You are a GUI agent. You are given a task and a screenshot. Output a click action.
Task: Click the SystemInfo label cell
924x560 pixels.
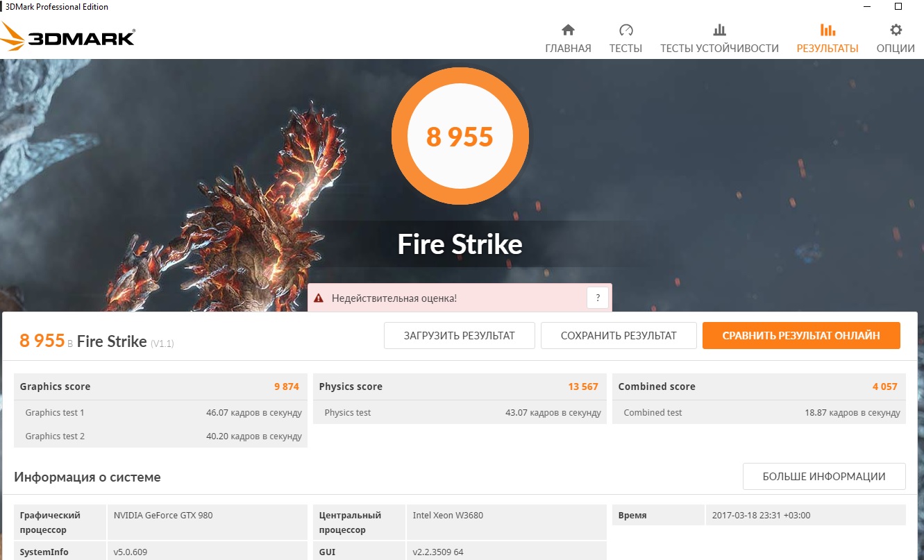click(x=60, y=552)
